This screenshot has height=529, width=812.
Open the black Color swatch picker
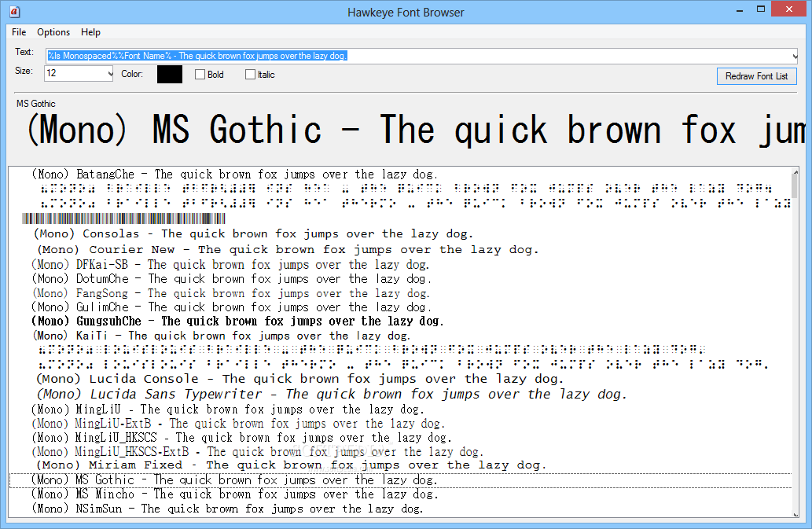[169, 74]
